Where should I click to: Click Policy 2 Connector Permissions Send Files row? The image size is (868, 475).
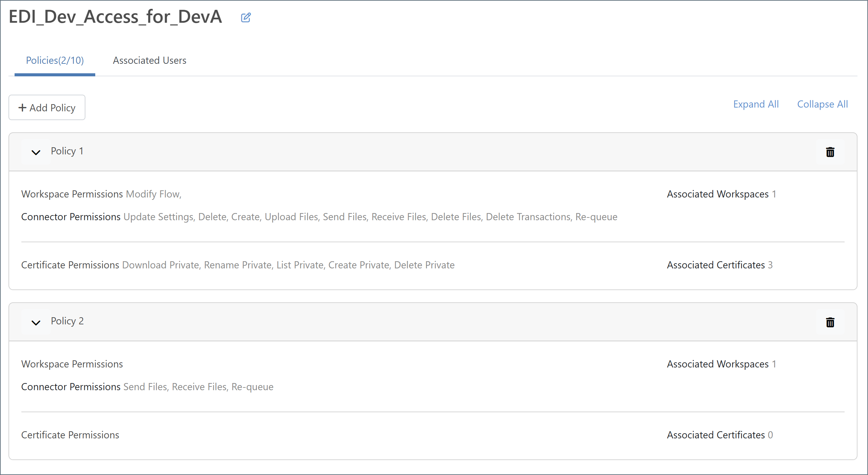pos(147,387)
